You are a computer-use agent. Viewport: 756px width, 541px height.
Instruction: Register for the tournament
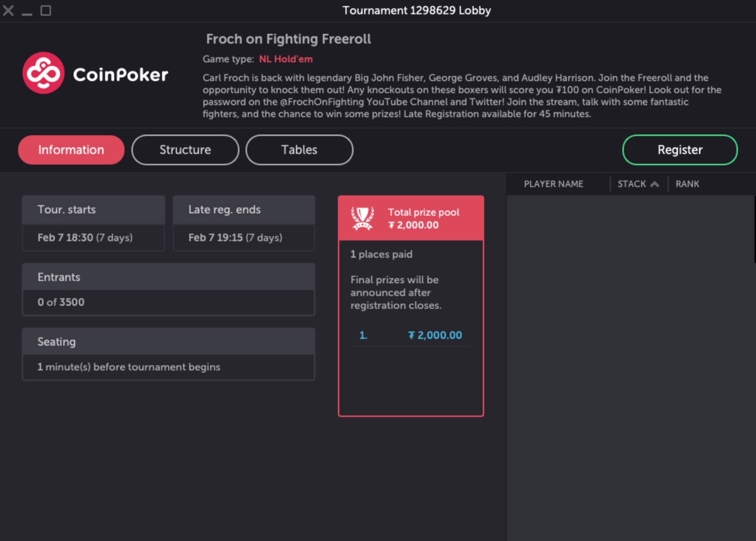click(x=680, y=150)
